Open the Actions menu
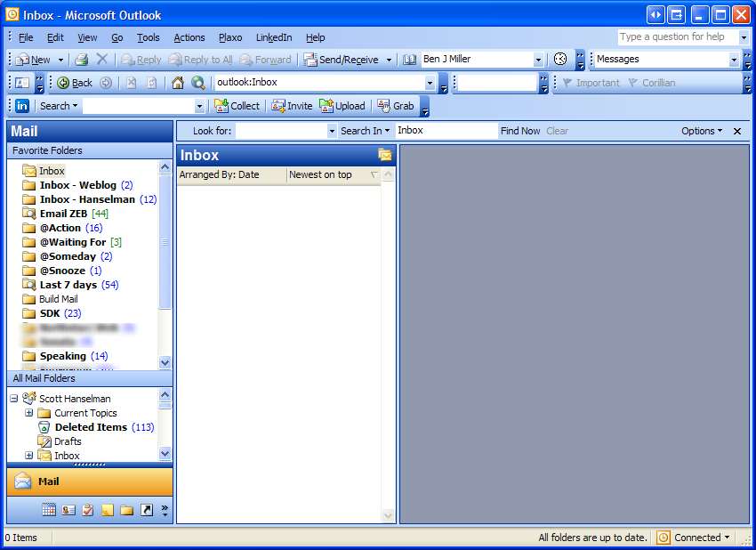 [189, 37]
